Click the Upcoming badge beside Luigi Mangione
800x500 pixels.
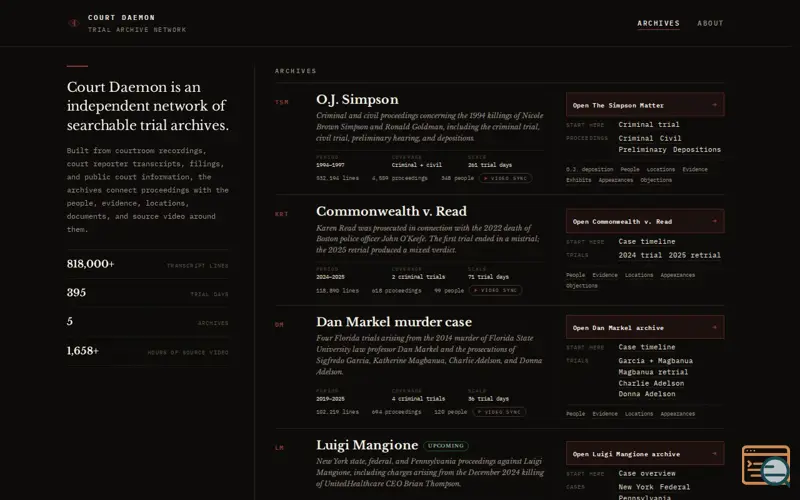point(446,445)
